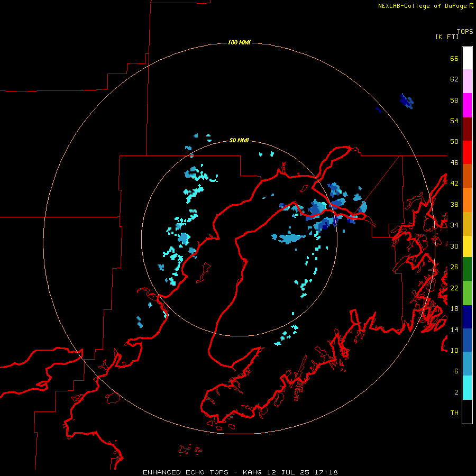
Task: Click the gold 38 kft legend swatch
Action: coord(467,224)
